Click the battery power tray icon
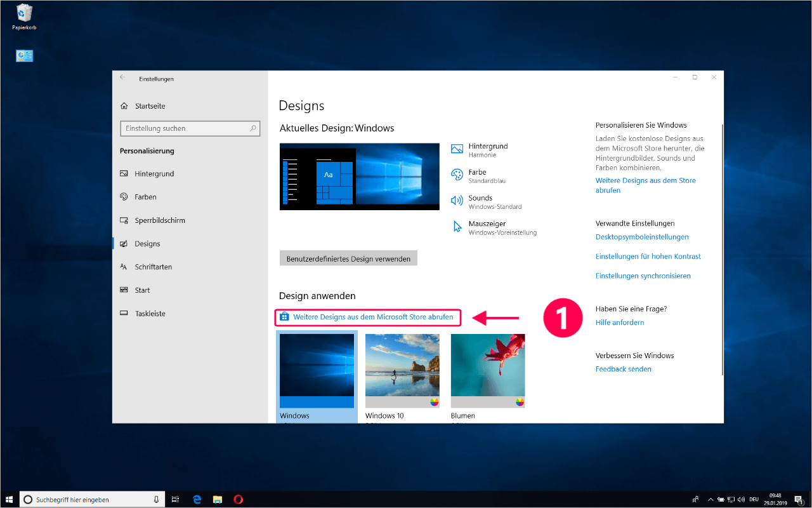Screen dimensions: 812x508 (721, 499)
